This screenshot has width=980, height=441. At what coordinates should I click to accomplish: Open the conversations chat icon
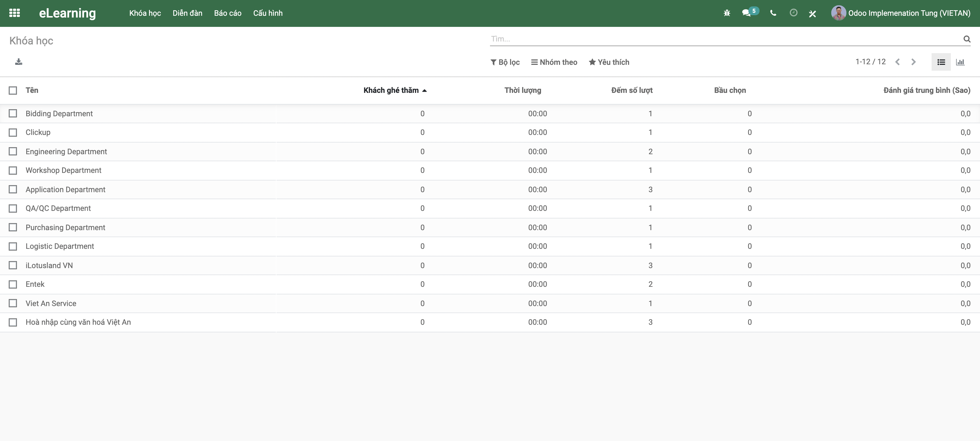point(746,13)
